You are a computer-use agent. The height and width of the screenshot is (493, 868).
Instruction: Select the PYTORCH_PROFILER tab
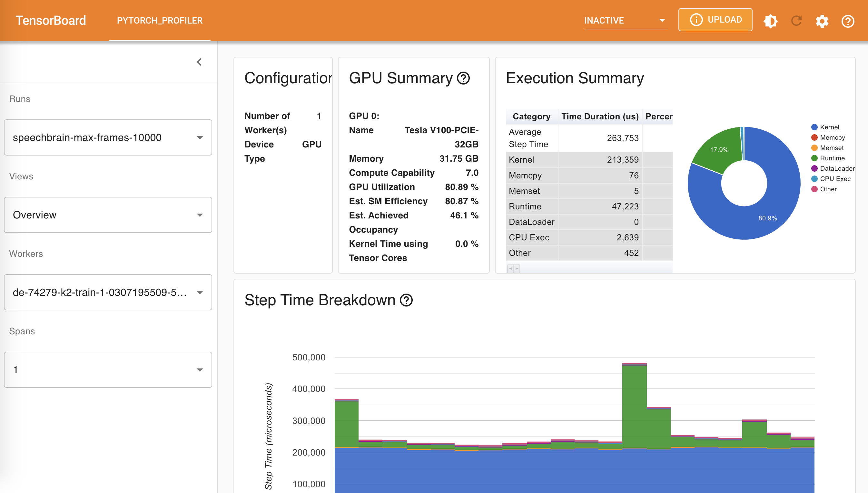[160, 20]
